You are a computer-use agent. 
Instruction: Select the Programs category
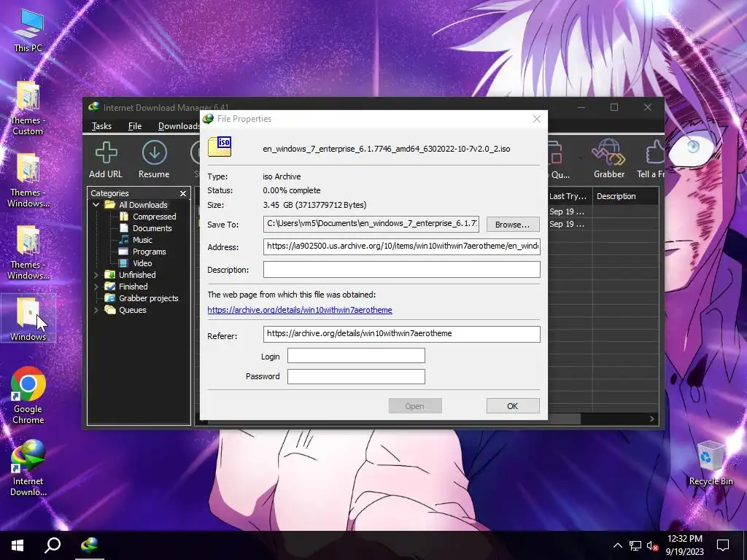(149, 252)
